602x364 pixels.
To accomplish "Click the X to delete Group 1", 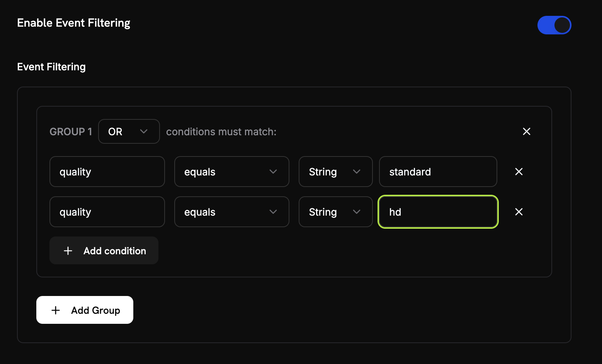I will (x=527, y=131).
